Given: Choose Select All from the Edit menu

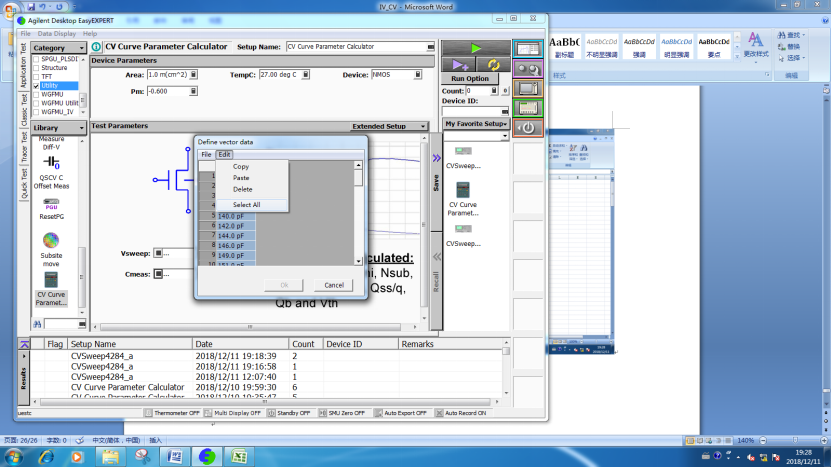Looking at the screenshot, I should [246, 205].
